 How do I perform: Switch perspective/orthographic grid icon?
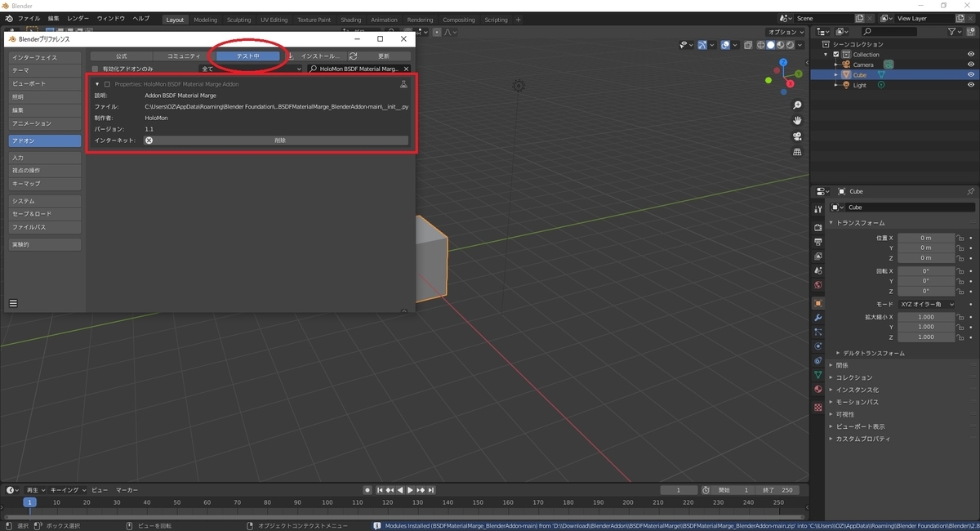tap(797, 152)
